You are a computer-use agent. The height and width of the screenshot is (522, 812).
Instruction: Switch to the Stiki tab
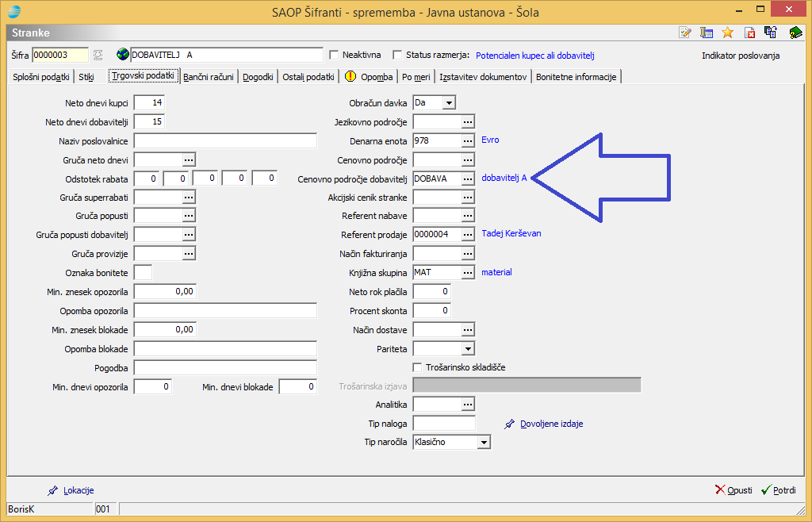point(86,77)
